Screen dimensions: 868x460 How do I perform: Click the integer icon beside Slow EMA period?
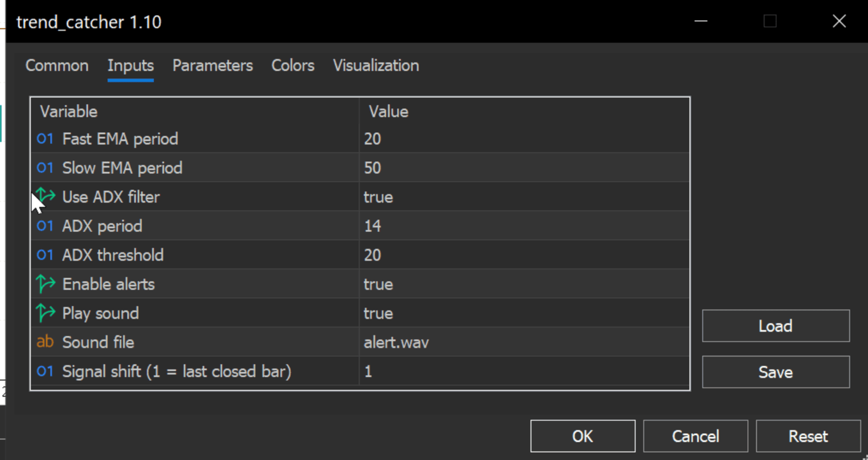tap(45, 168)
